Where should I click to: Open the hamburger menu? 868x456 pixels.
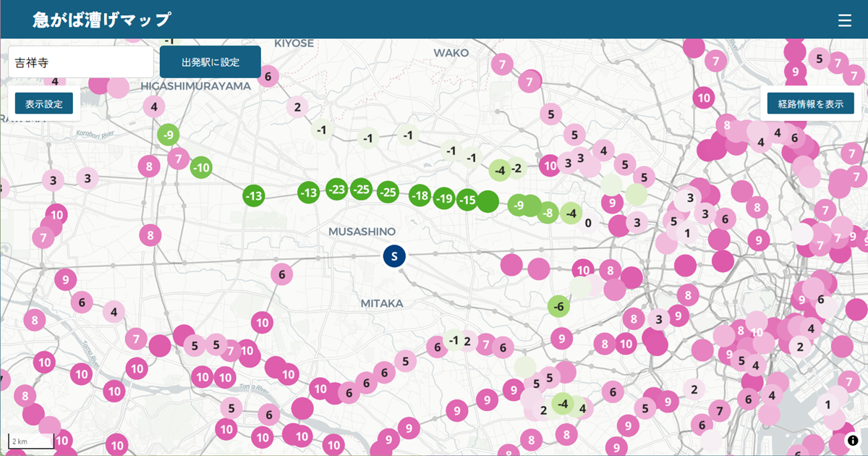point(844,20)
